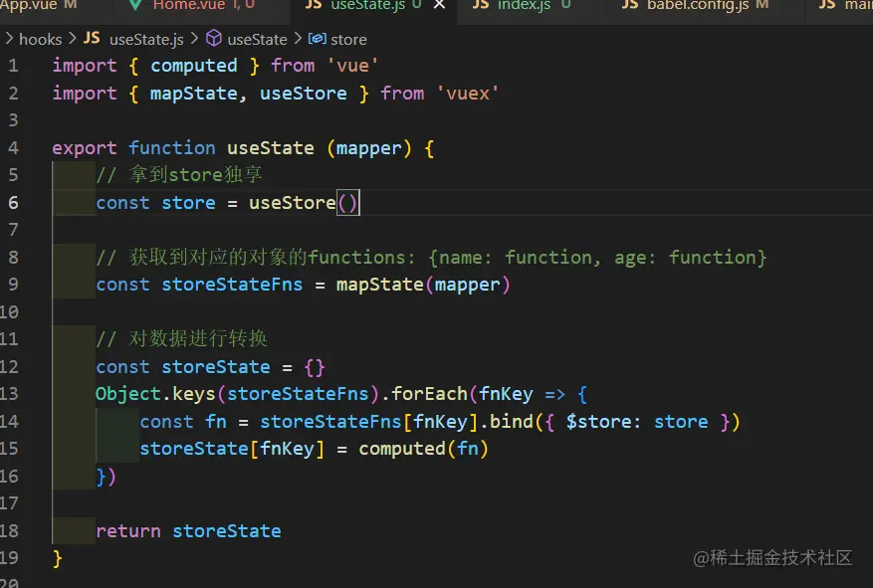Click 'useState' function name on line 4

271,148
